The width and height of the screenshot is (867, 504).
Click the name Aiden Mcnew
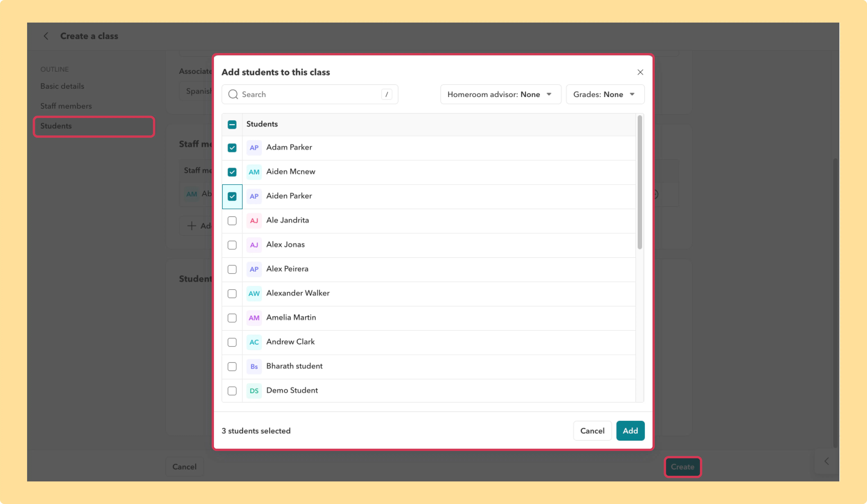[x=291, y=172]
